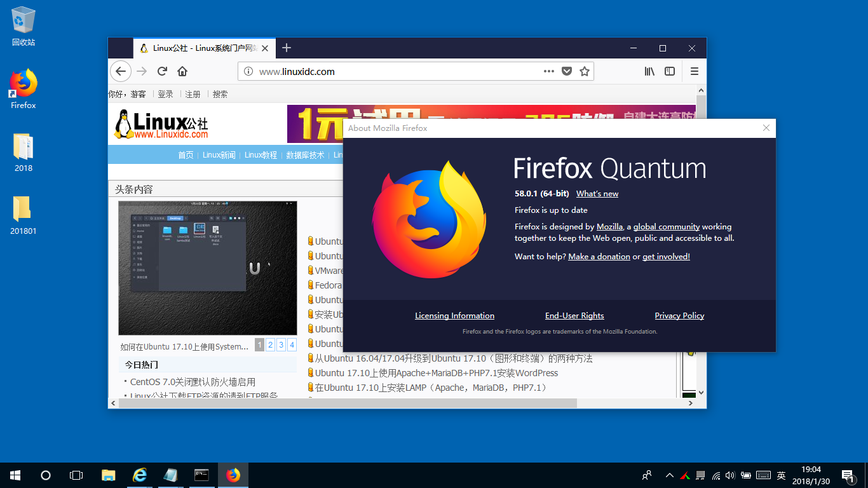Select the 201801 folder on the desktop

24,215
